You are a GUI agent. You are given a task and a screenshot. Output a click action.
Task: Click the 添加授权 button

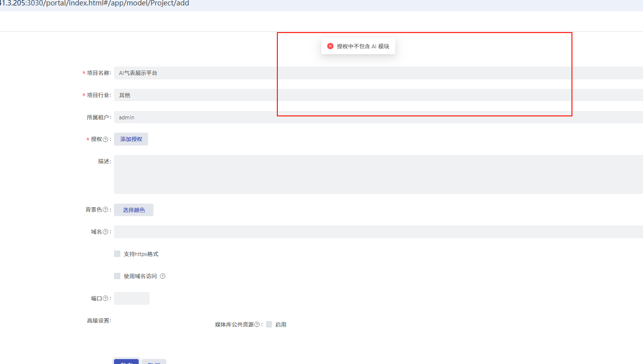tap(131, 139)
